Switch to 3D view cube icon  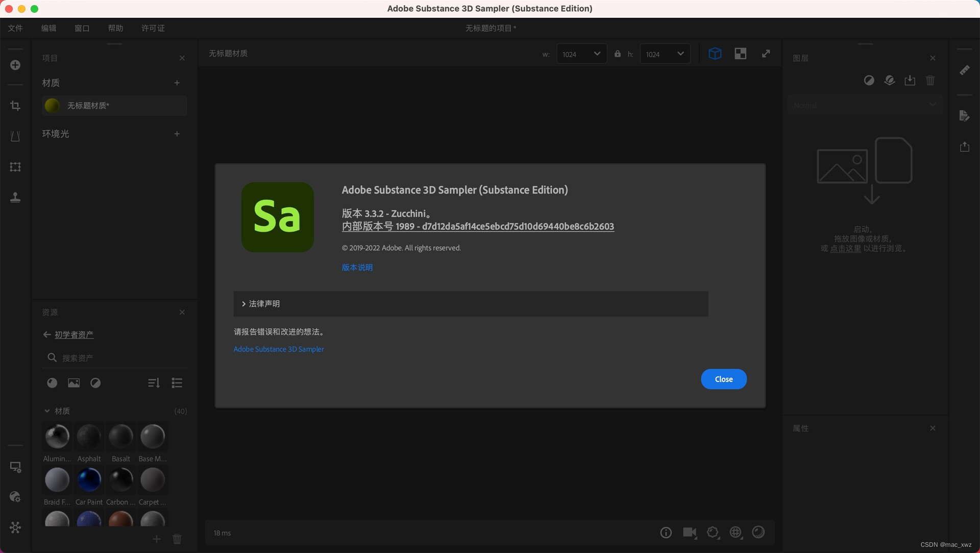click(x=715, y=54)
